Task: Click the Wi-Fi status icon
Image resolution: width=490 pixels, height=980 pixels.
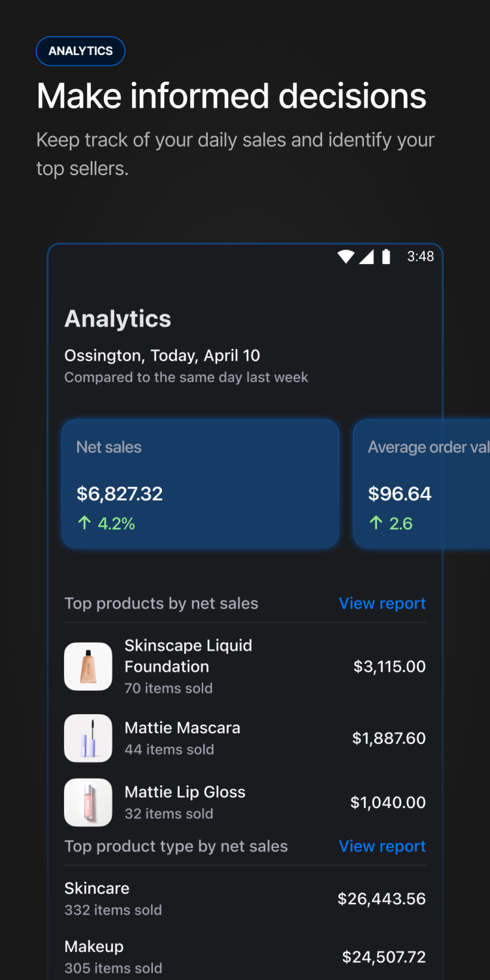Action: click(x=346, y=257)
